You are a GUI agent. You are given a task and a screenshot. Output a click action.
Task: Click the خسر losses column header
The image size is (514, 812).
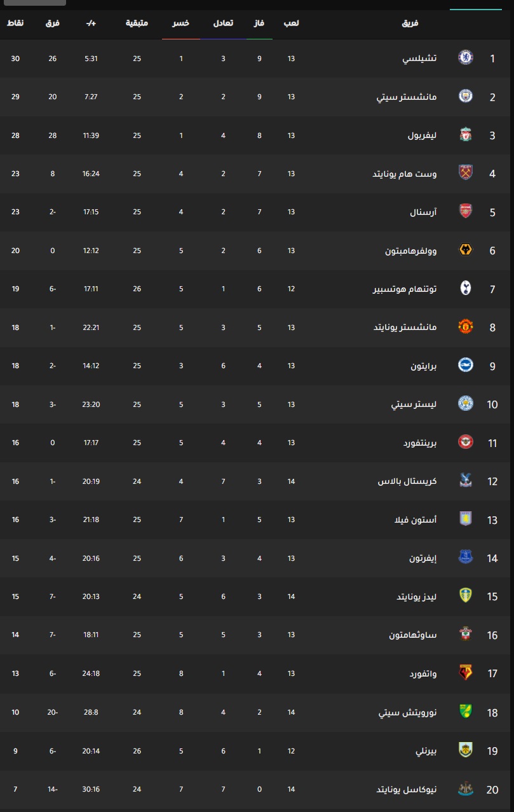click(181, 23)
